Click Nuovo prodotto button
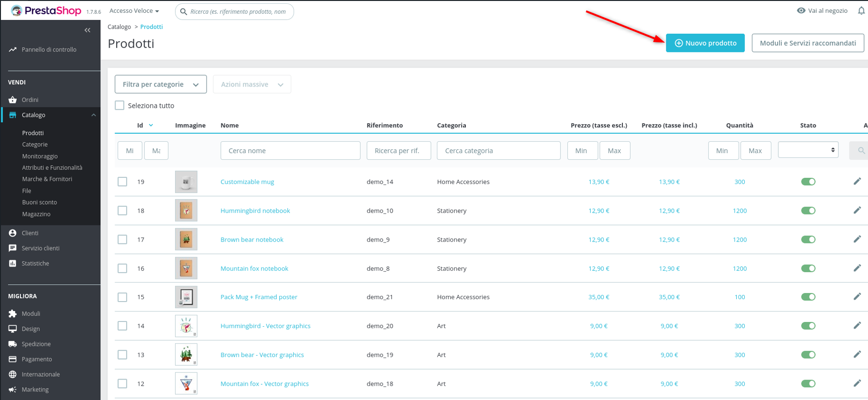Screen dimensions: 868x400 tap(705, 43)
